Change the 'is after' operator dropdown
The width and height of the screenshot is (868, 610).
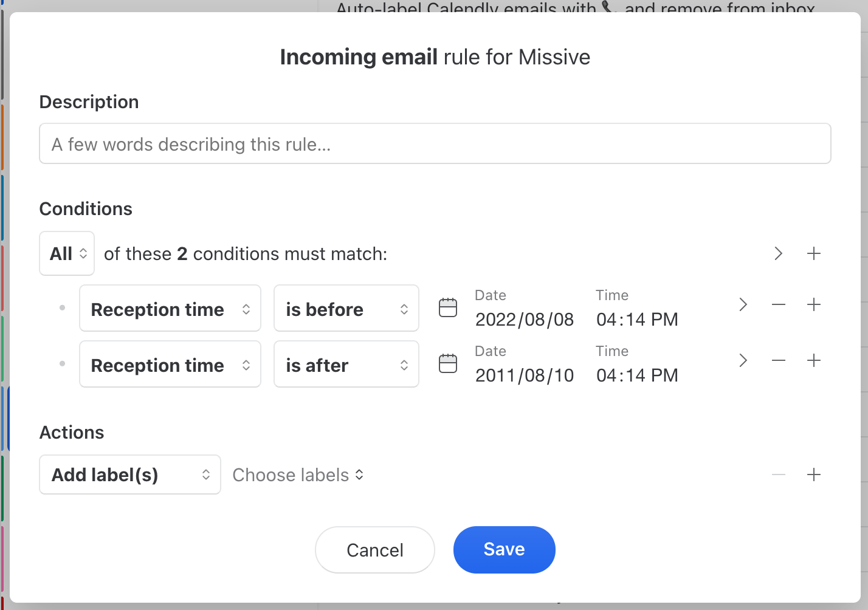[x=346, y=365]
